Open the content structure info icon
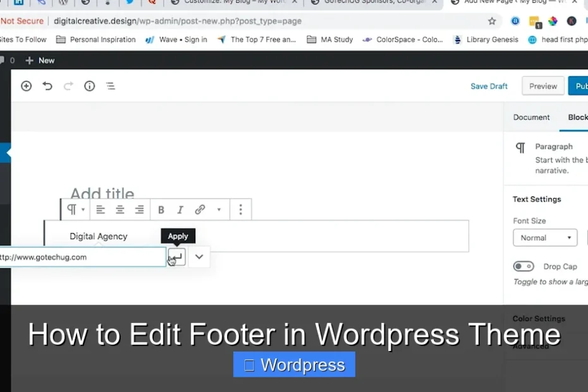Viewport: 588px width, 392px height. (x=89, y=86)
